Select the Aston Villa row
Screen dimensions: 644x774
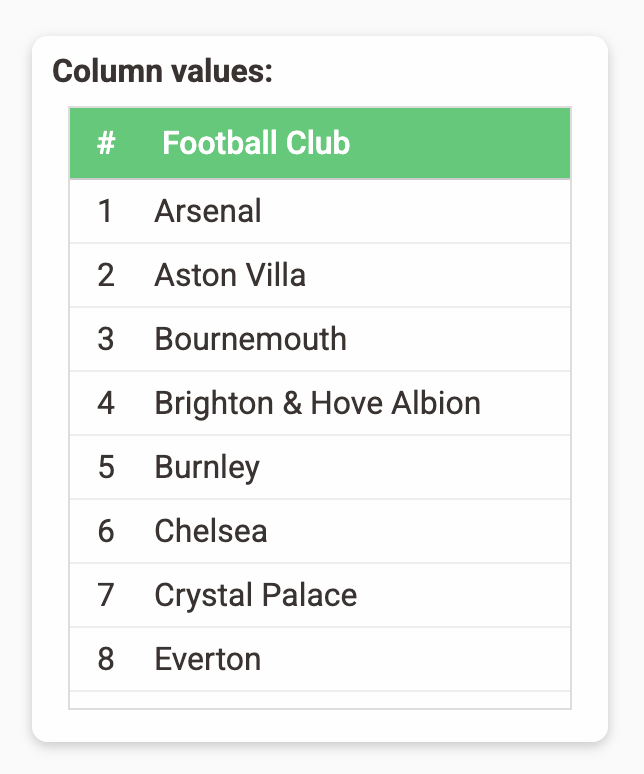click(320, 275)
